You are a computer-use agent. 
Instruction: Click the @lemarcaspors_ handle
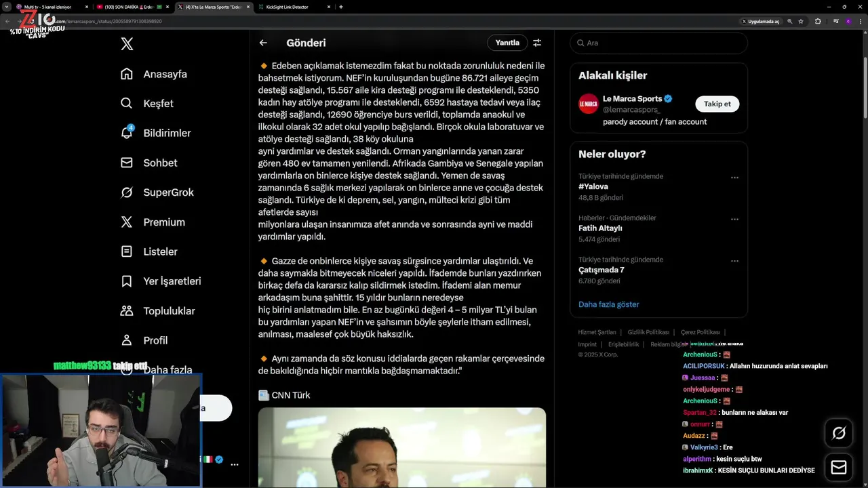pos(631,110)
